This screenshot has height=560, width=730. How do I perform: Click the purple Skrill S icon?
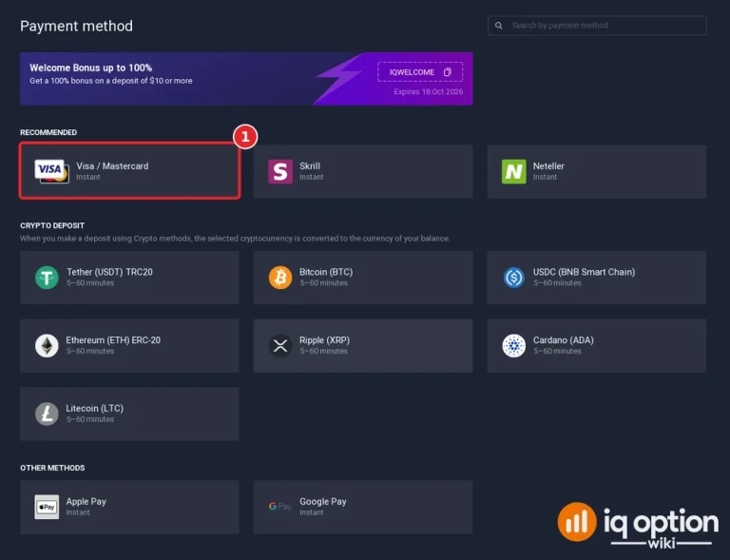(x=280, y=171)
